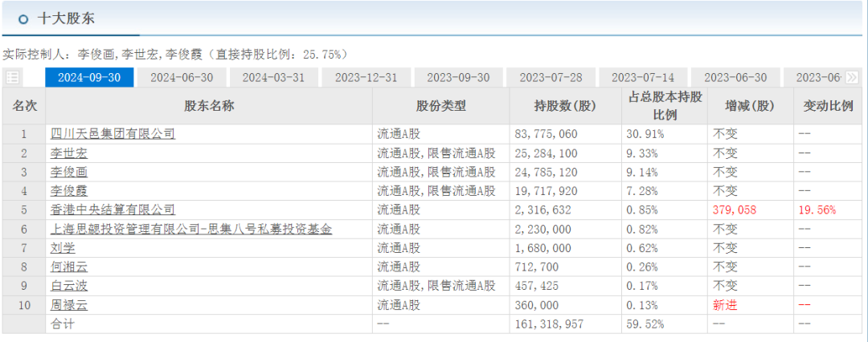This screenshot has width=868, height=342.
Task: Click the list icon left of date tabs
Action: [x=13, y=78]
